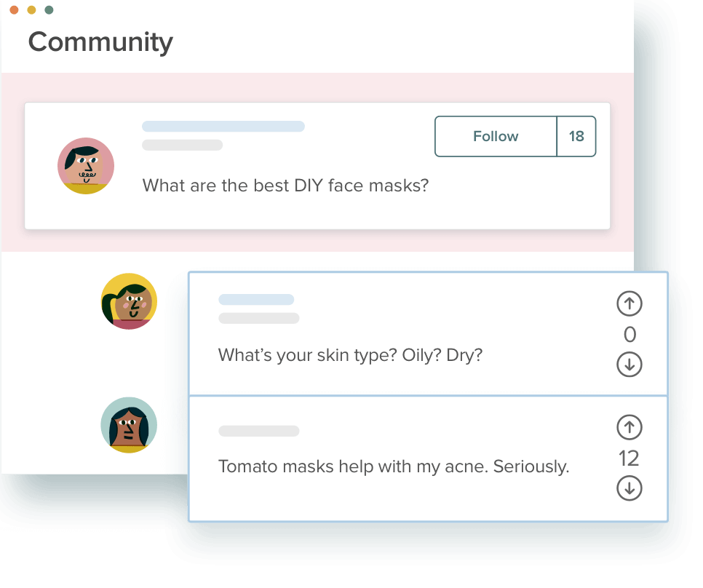Viewport: 703px width, 588px height.
Task: Click the orange window close dot
Action: pyautogui.click(x=14, y=10)
